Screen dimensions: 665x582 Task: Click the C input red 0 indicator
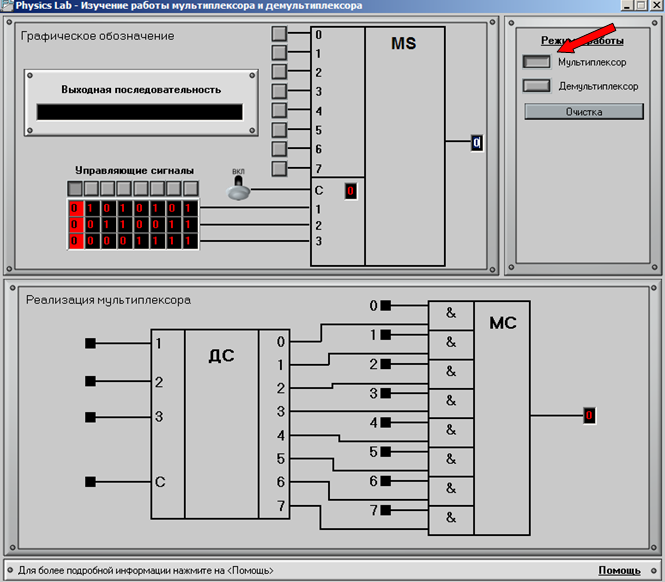point(350,191)
